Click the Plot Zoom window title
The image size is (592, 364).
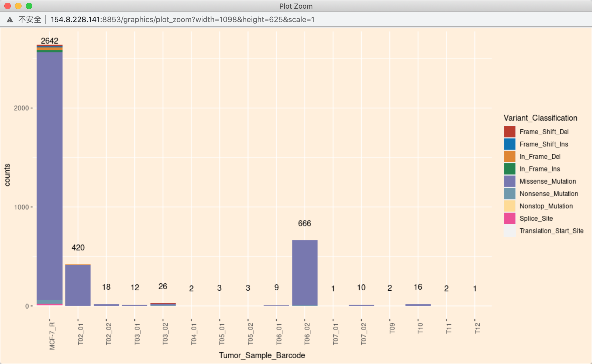[296, 6]
